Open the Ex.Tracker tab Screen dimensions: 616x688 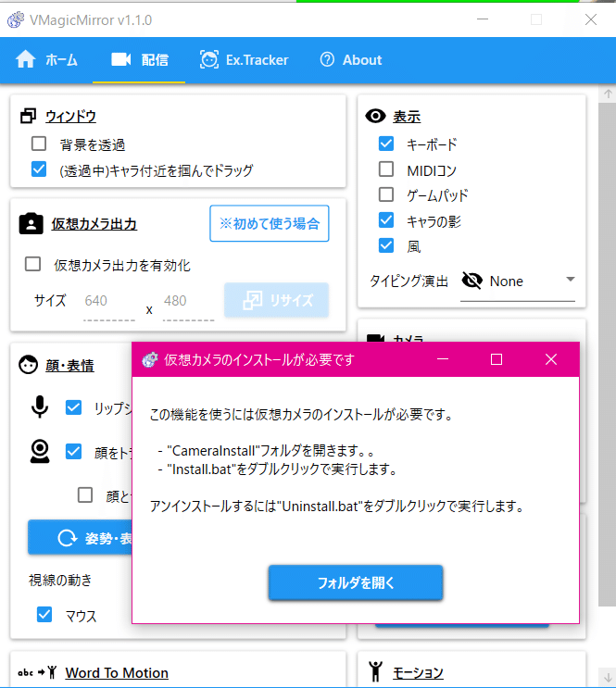tap(245, 59)
